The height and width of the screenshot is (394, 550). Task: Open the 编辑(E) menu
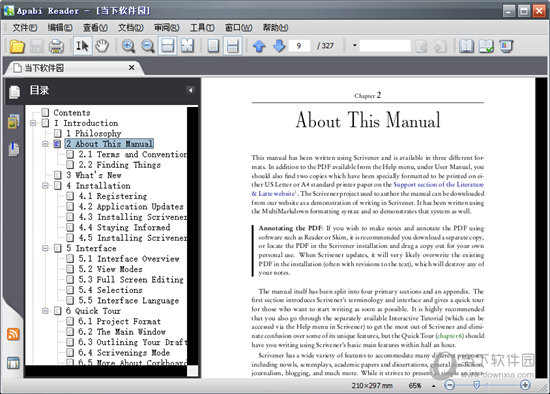click(60, 27)
